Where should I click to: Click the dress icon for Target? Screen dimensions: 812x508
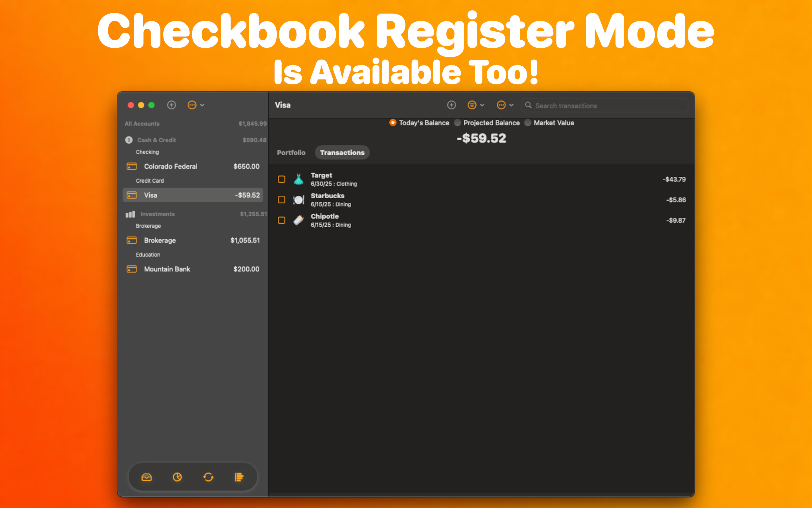click(x=299, y=179)
